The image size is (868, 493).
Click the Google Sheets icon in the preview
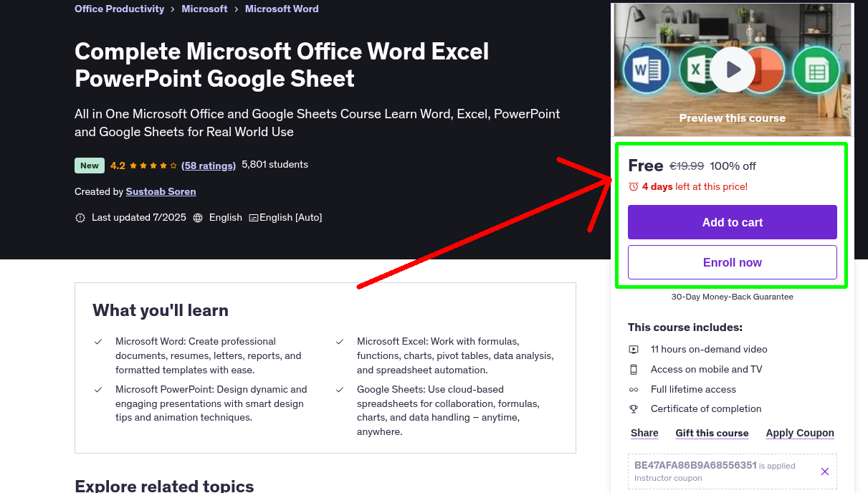(x=816, y=70)
